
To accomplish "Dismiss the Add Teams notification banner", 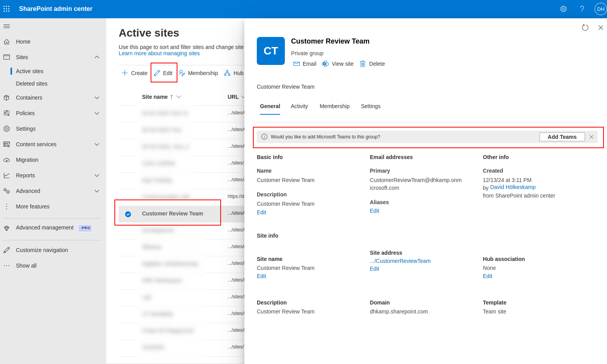I will pyautogui.click(x=591, y=137).
